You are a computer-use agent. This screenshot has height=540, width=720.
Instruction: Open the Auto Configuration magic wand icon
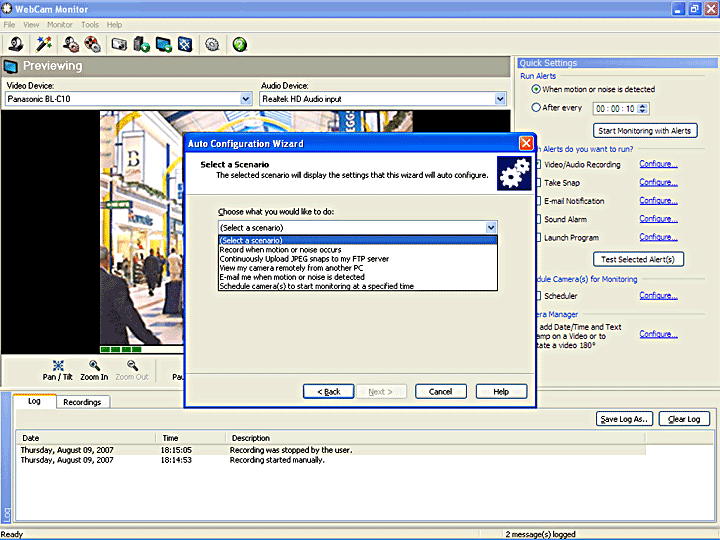click(x=44, y=45)
